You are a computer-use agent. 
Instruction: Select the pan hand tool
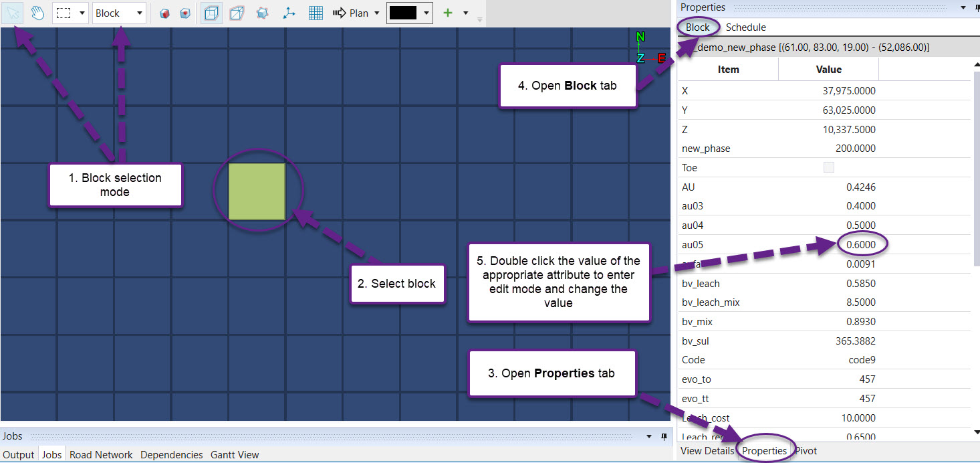tap(37, 13)
